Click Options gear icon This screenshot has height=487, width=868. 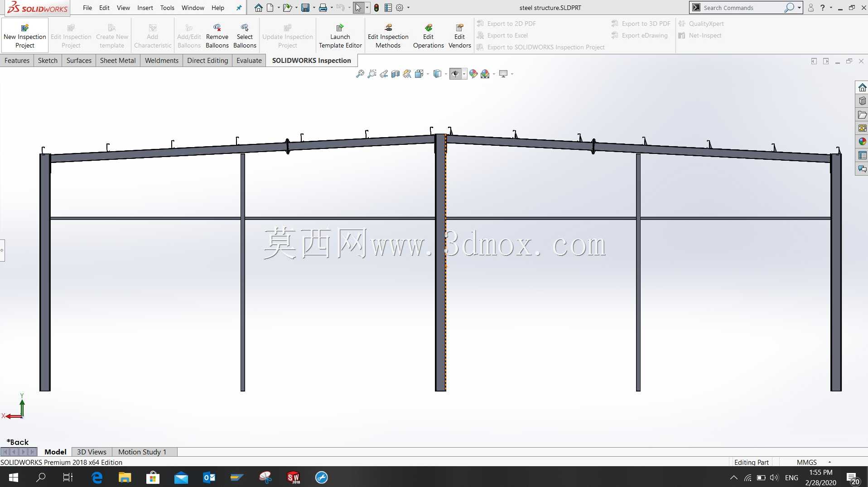[x=400, y=8]
